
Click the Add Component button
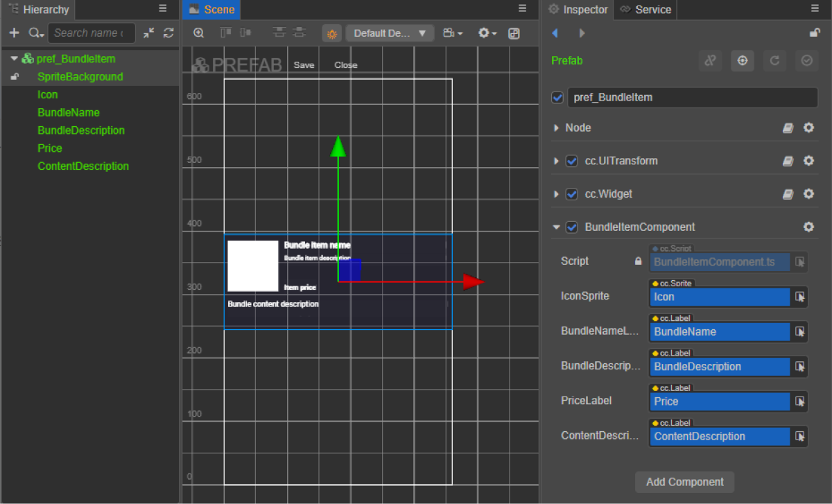click(x=684, y=482)
